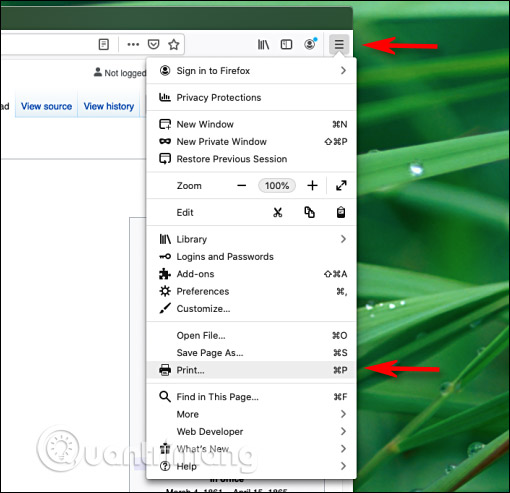The height and width of the screenshot is (493, 510).
Task: Choose New Window from menu
Action: point(252,124)
